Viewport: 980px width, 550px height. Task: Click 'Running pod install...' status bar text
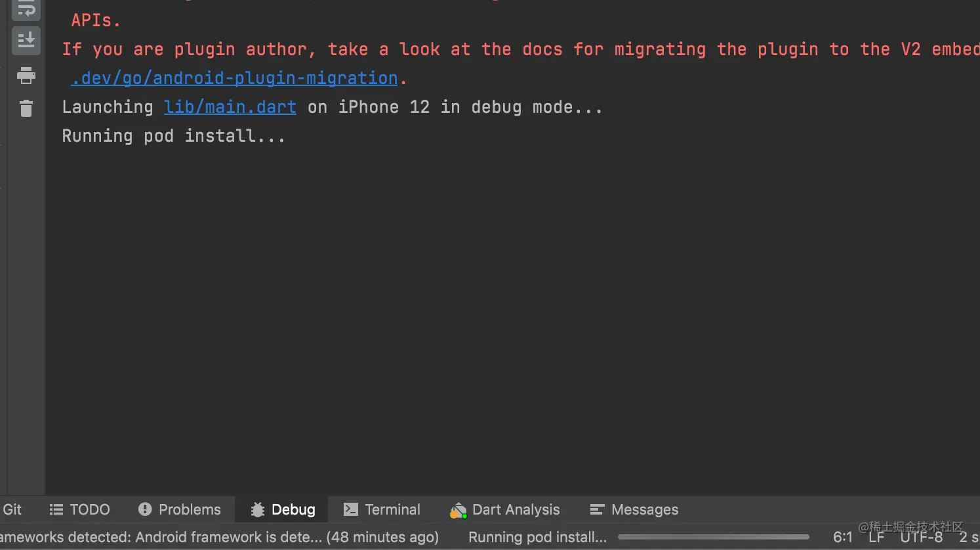pyautogui.click(x=538, y=537)
